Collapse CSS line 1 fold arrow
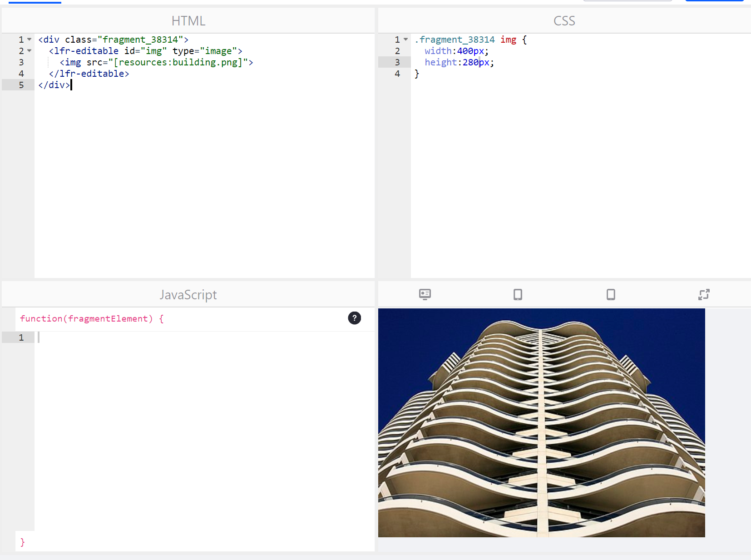 click(405, 40)
